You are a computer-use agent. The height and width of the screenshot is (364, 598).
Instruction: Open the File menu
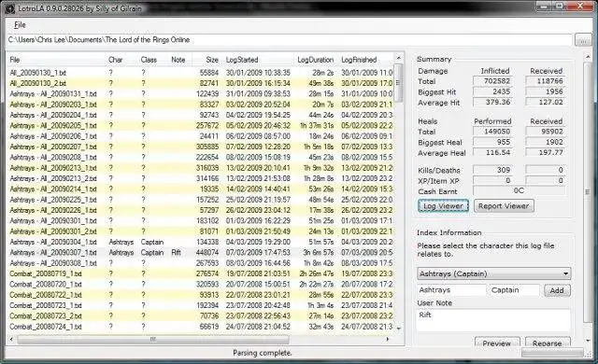point(20,25)
